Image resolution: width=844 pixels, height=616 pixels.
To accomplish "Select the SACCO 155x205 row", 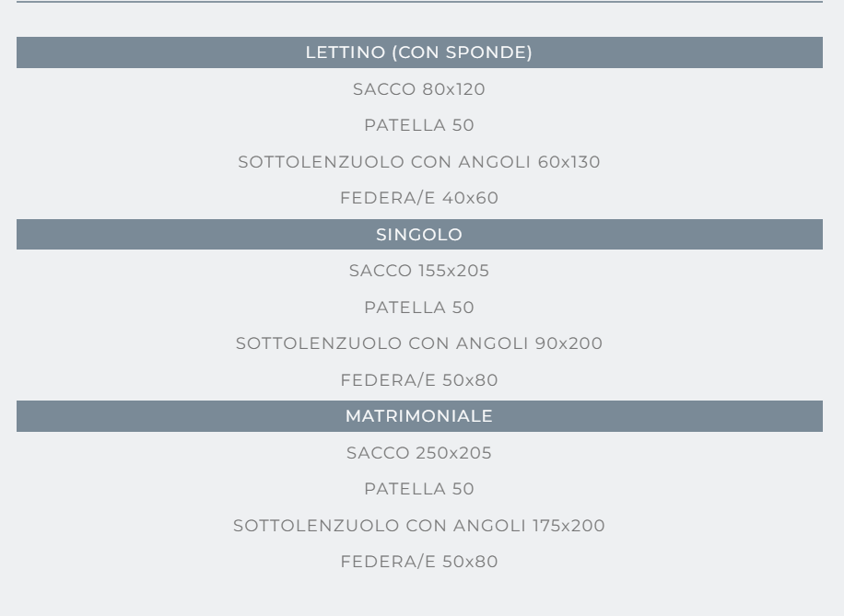I will [419, 270].
